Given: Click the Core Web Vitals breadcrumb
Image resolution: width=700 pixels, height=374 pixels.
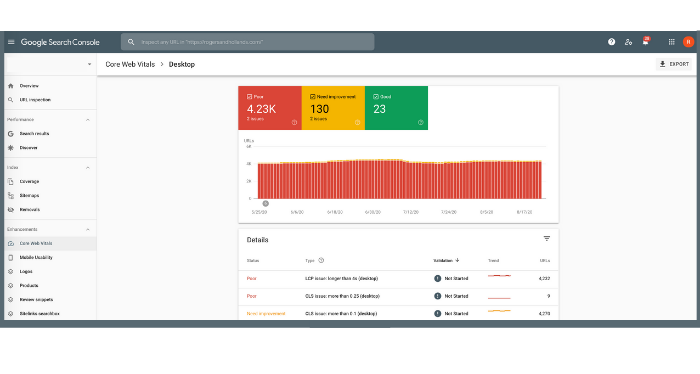Looking at the screenshot, I should coord(130,64).
